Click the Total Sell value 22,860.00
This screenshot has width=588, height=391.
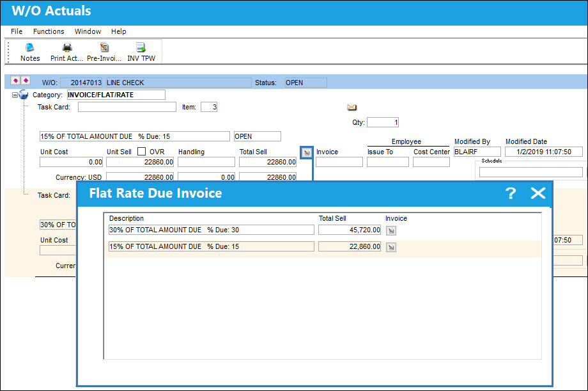(350, 246)
